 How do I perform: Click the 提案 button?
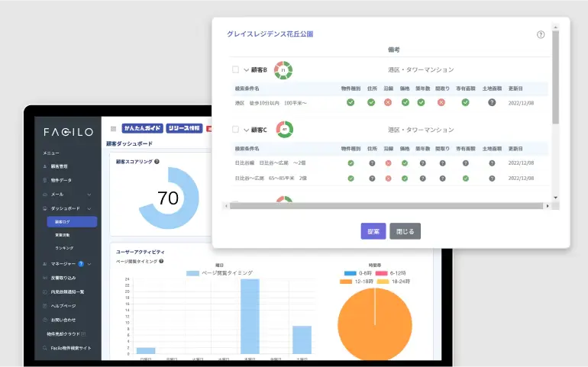[x=373, y=231]
